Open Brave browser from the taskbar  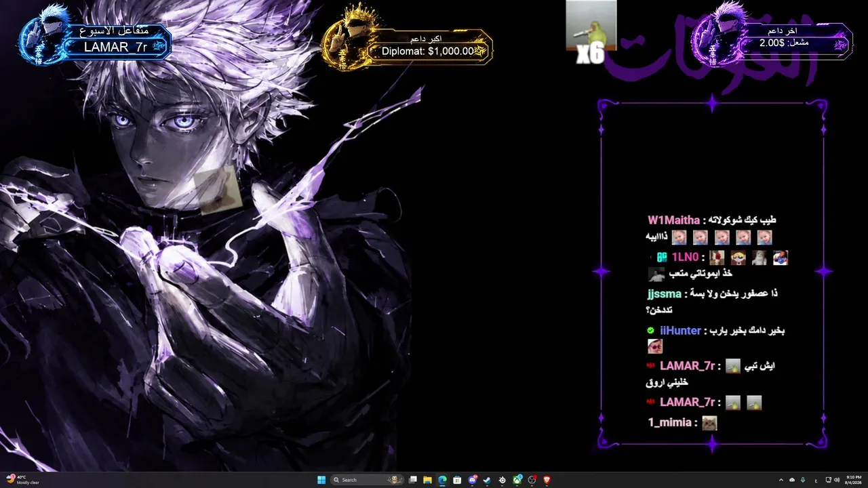coord(547,480)
